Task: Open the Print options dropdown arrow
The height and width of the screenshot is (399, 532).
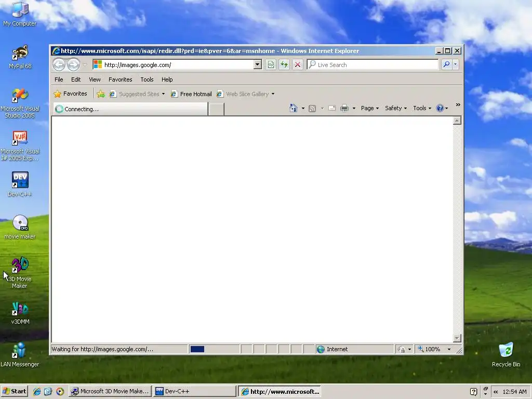Action: (354, 108)
